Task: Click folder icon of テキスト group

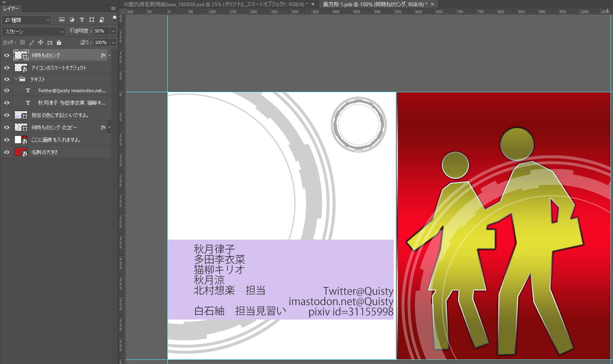Action: click(x=22, y=79)
